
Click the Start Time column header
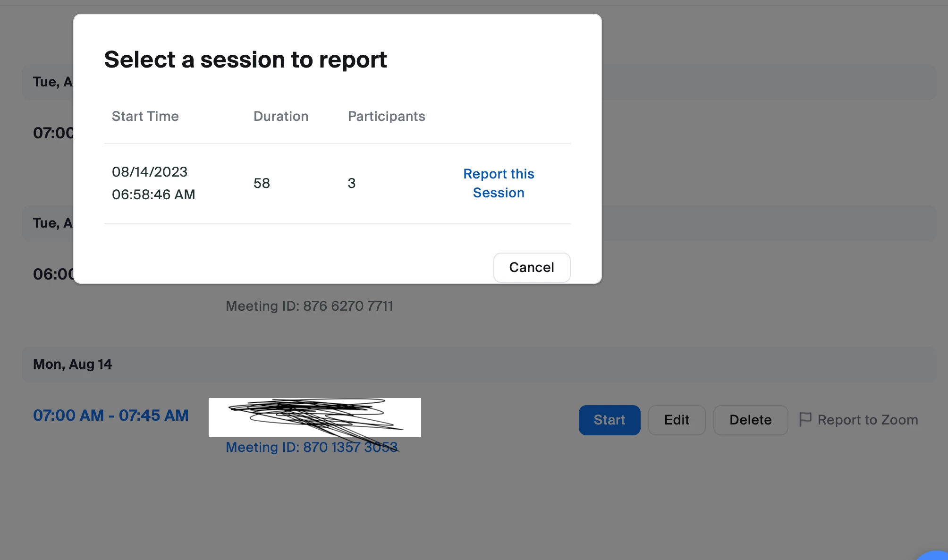(x=145, y=116)
